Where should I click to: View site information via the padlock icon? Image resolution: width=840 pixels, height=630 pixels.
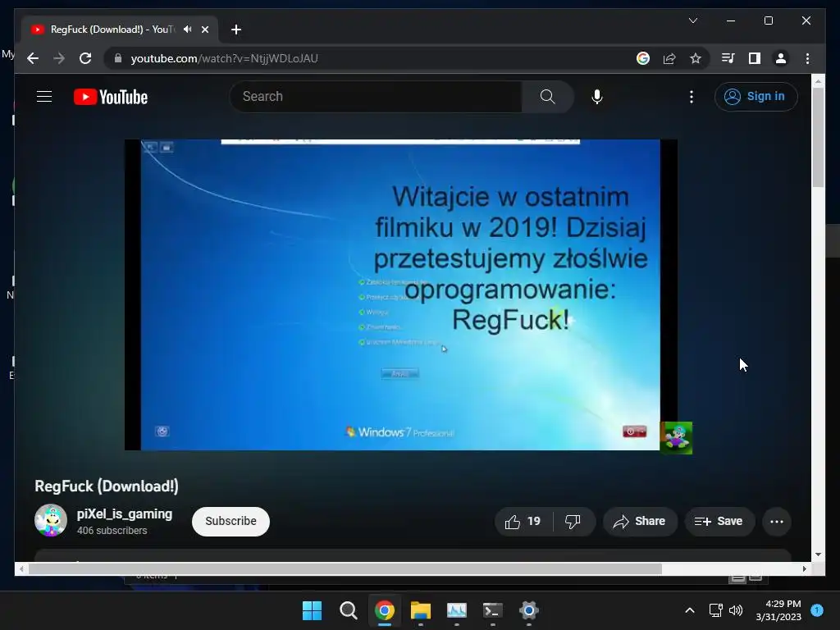(x=118, y=58)
